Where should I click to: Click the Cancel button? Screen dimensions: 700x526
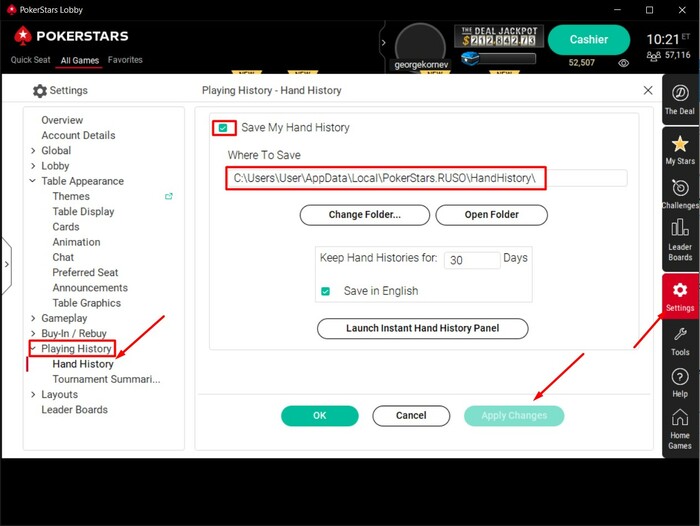coord(411,416)
